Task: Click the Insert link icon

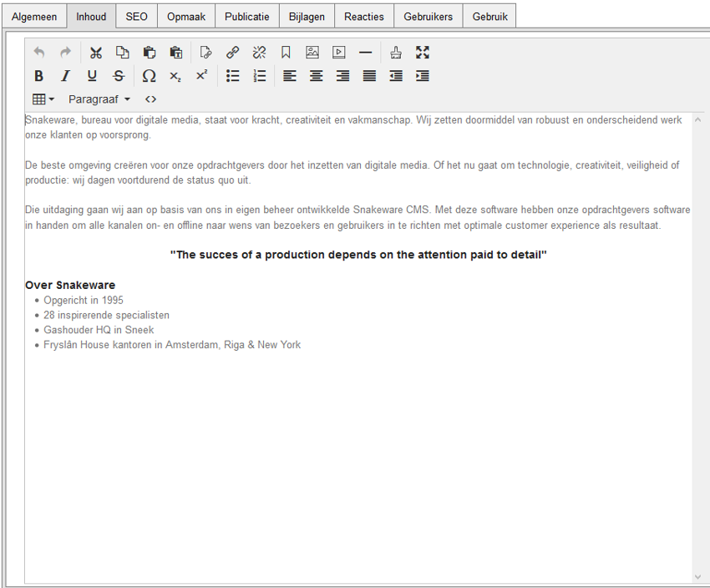Action: click(233, 53)
